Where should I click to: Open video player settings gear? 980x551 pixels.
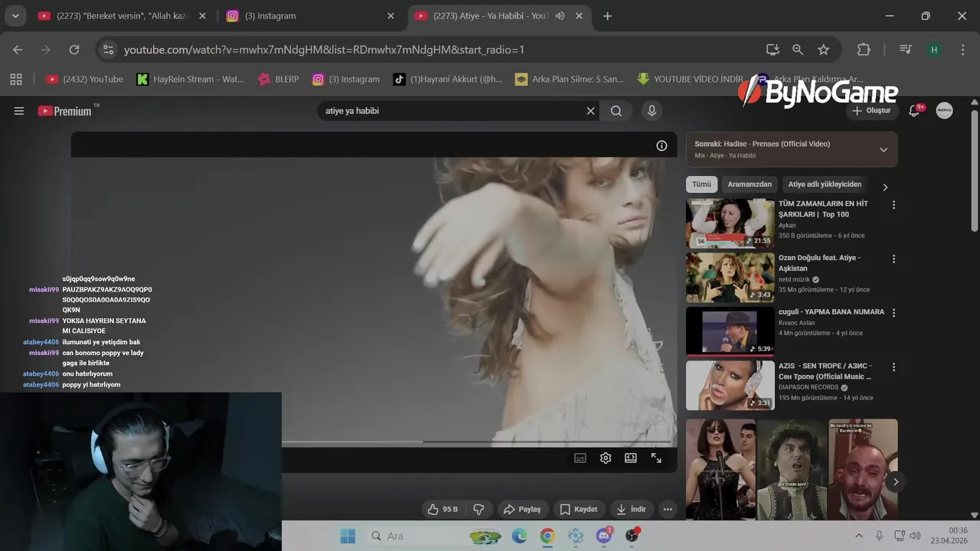point(606,458)
